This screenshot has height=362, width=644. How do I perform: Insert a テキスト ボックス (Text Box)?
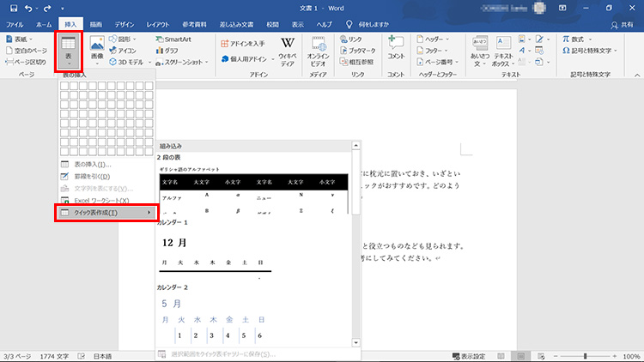click(503, 50)
